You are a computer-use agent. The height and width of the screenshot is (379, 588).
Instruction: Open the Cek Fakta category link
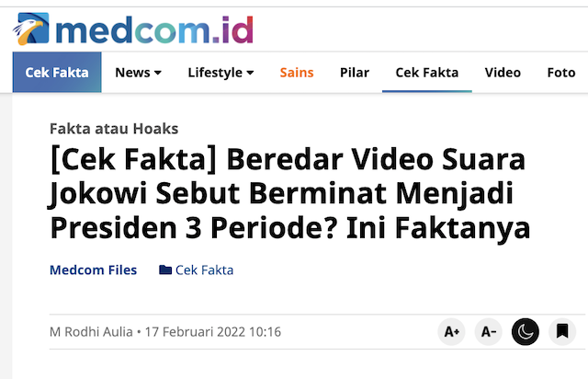coord(204,270)
